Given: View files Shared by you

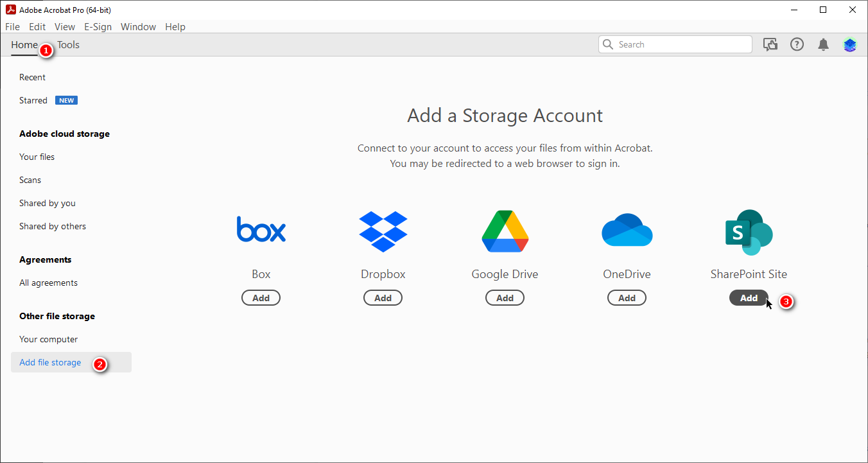Looking at the screenshot, I should (48, 203).
